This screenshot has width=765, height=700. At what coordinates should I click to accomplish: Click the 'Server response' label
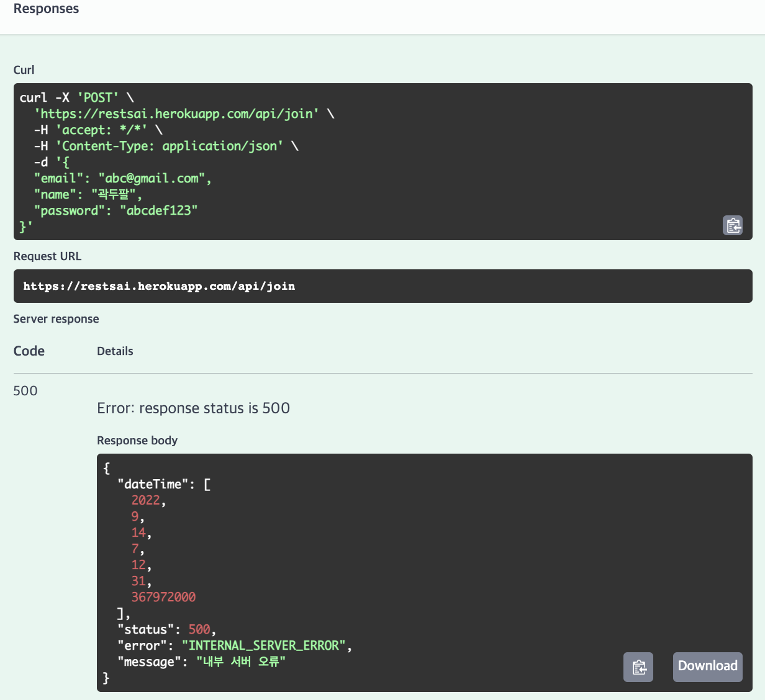pyautogui.click(x=57, y=319)
